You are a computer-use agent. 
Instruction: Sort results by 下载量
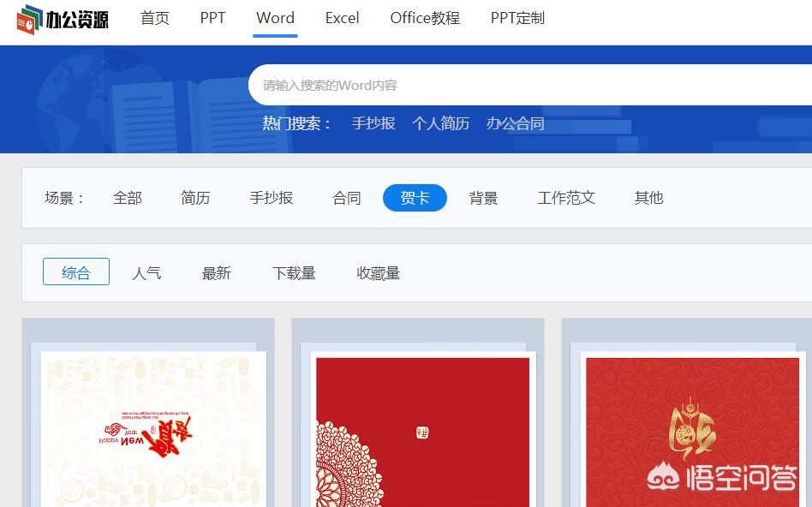tap(294, 273)
